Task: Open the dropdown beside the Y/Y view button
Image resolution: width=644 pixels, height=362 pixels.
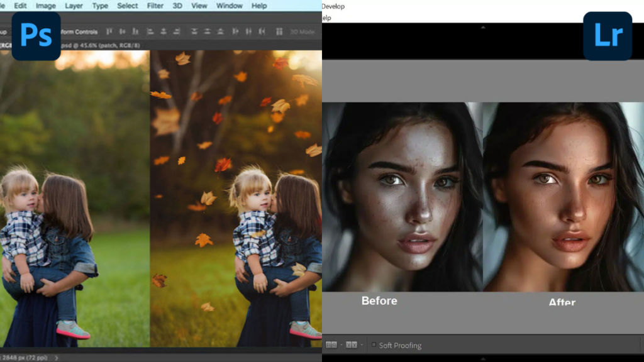Action: [x=362, y=344]
